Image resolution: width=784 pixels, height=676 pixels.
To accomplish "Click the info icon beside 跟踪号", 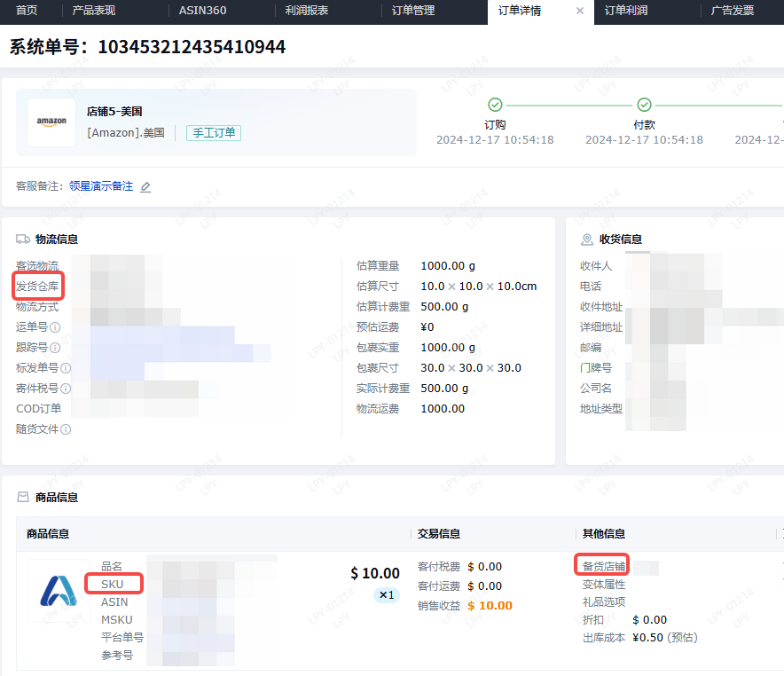I will coord(55,348).
